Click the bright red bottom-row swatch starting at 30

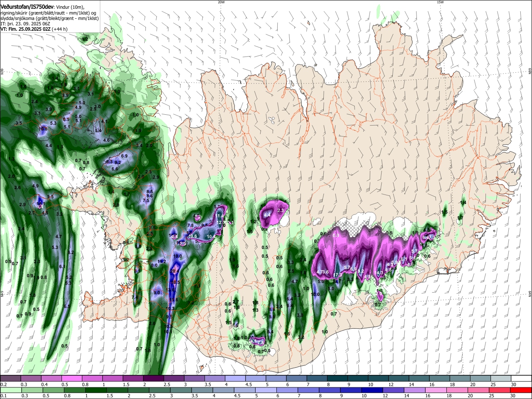tap(521, 390)
